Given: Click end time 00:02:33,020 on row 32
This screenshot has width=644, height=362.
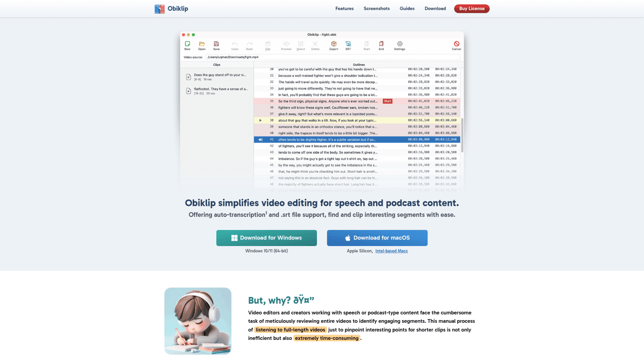Looking at the screenshot, I should coord(446,82).
